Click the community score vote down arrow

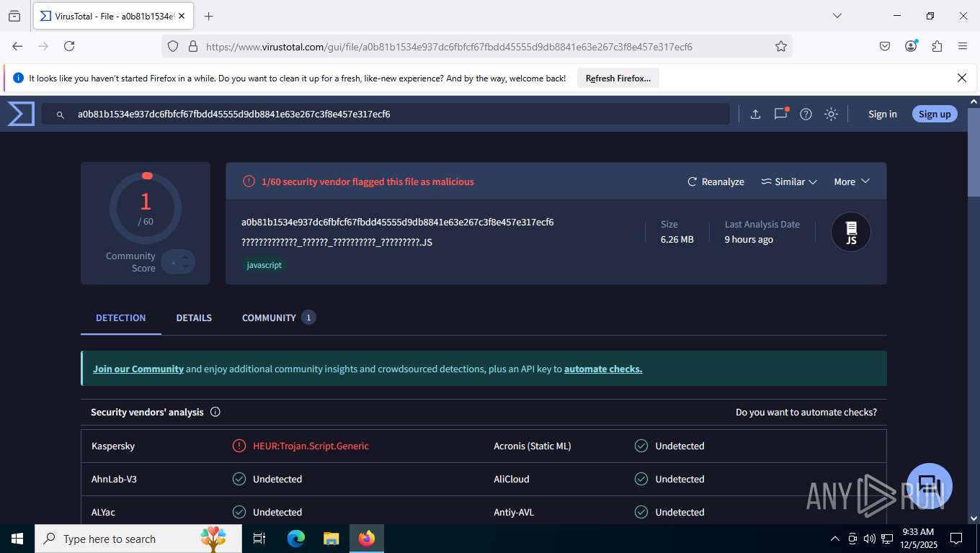pyautogui.click(x=185, y=267)
